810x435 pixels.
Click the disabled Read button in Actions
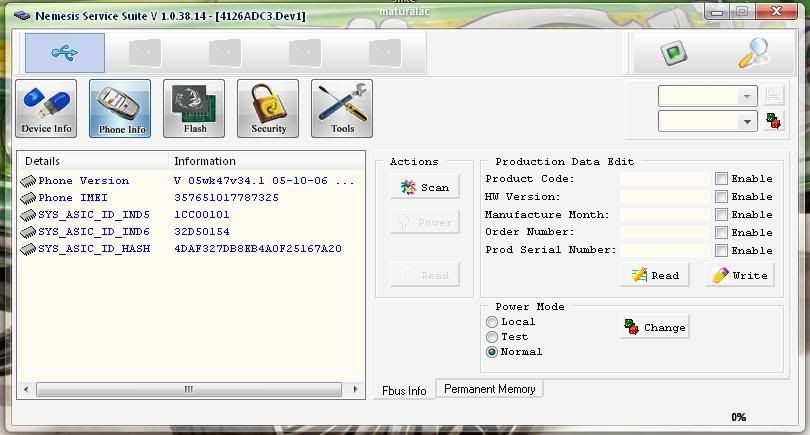(425, 275)
